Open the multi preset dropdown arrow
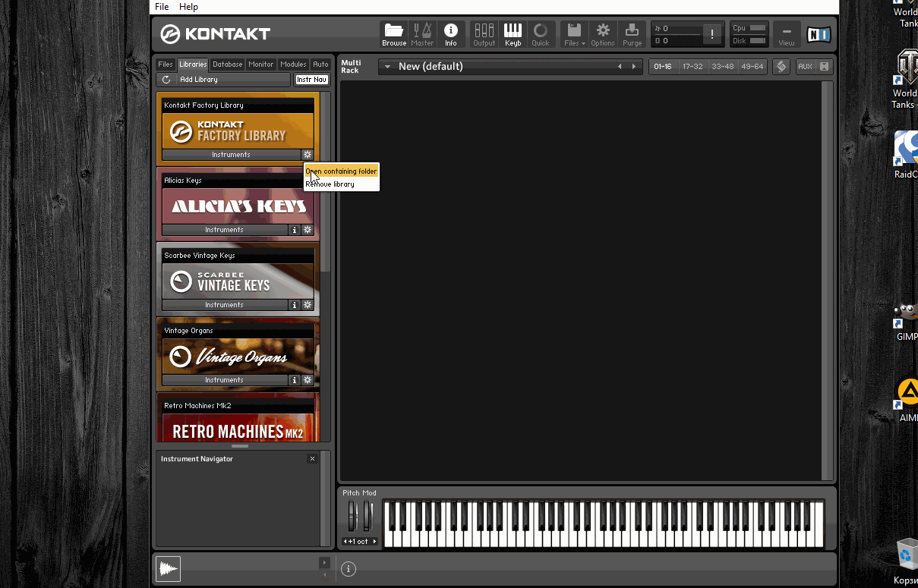This screenshot has height=588, width=918. [x=387, y=67]
